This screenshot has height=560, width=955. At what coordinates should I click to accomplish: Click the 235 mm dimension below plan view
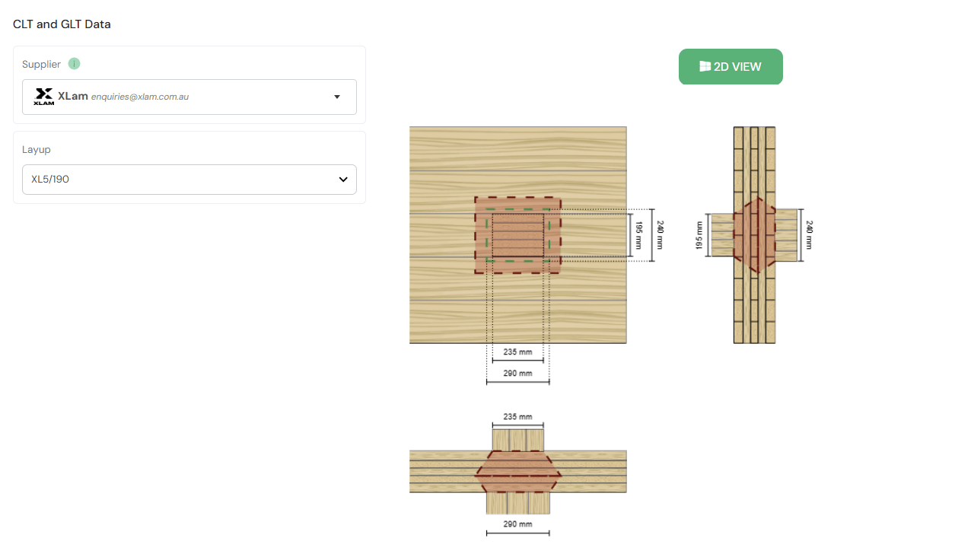click(517, 353)
